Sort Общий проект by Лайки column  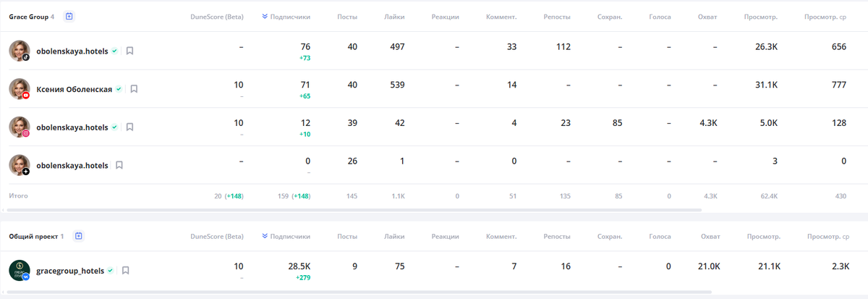pyautogui.click(x=394, y=236)
